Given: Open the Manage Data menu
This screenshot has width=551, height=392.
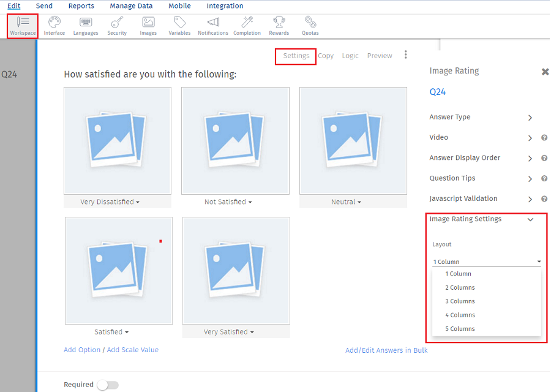Looking at the screenshot, I should point(130,6).
